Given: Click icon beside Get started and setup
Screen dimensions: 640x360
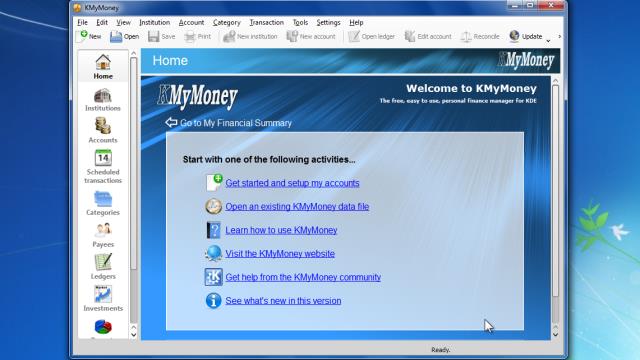Looking at the screenshot, I should coord(214,182).
